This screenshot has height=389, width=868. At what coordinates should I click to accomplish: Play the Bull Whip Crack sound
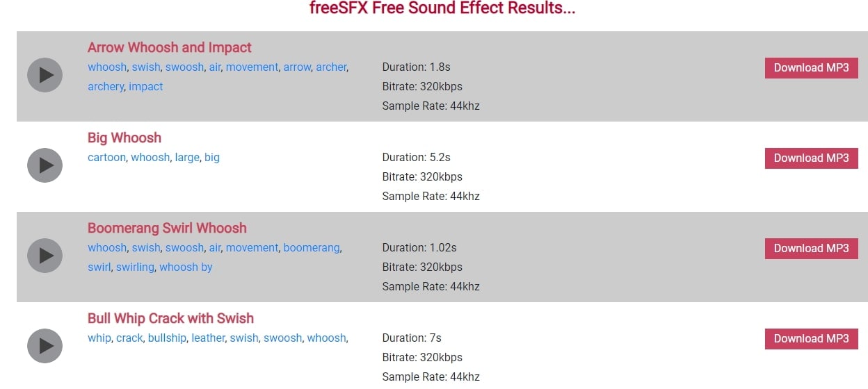click(x=45, y=346)
